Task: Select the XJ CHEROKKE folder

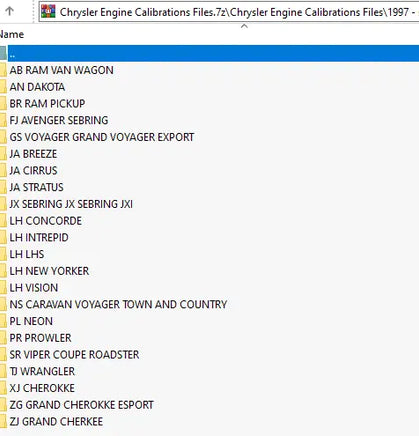Action: click(42, 388)
